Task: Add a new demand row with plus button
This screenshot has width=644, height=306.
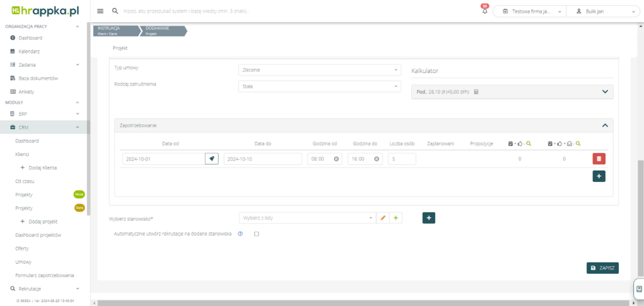Action: 599,176
